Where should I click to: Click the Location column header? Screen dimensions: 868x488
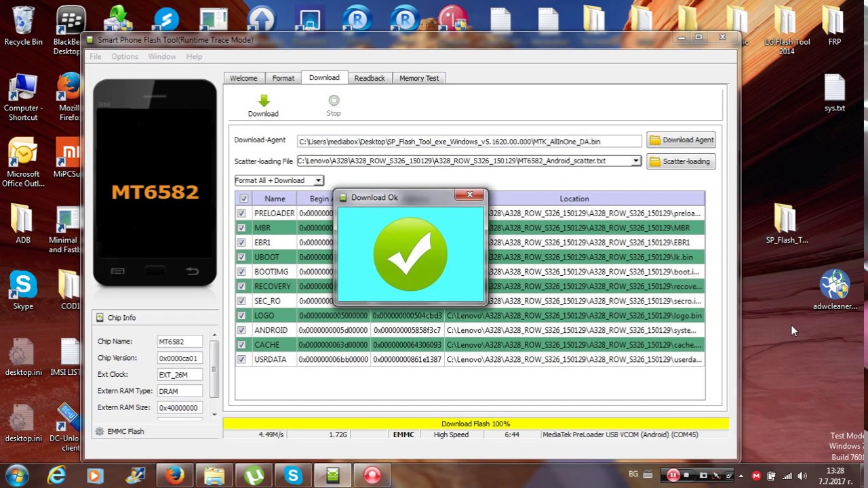[x=574, y=199]
